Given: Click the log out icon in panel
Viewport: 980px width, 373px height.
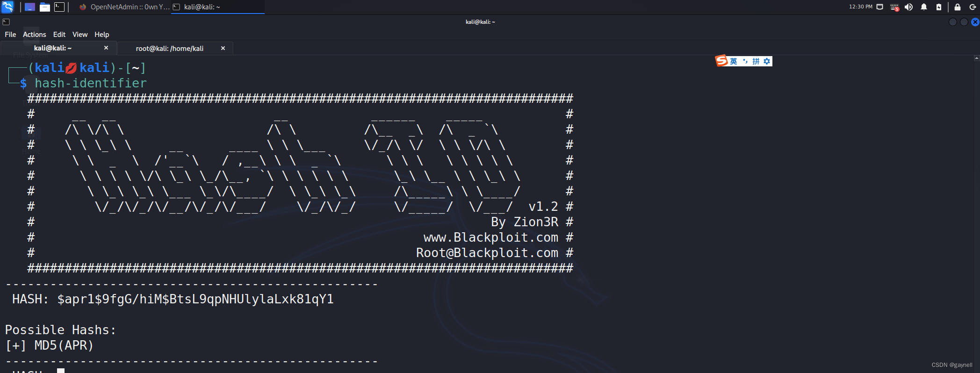Looking at the screenshot, I should click(973, 7).
